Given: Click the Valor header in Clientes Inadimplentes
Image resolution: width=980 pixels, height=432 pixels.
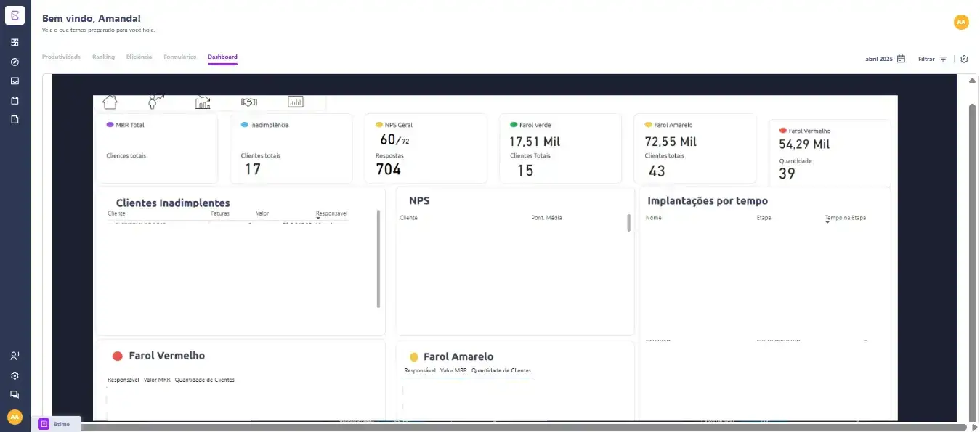Looking at the screenshot, I should [262, 213].
